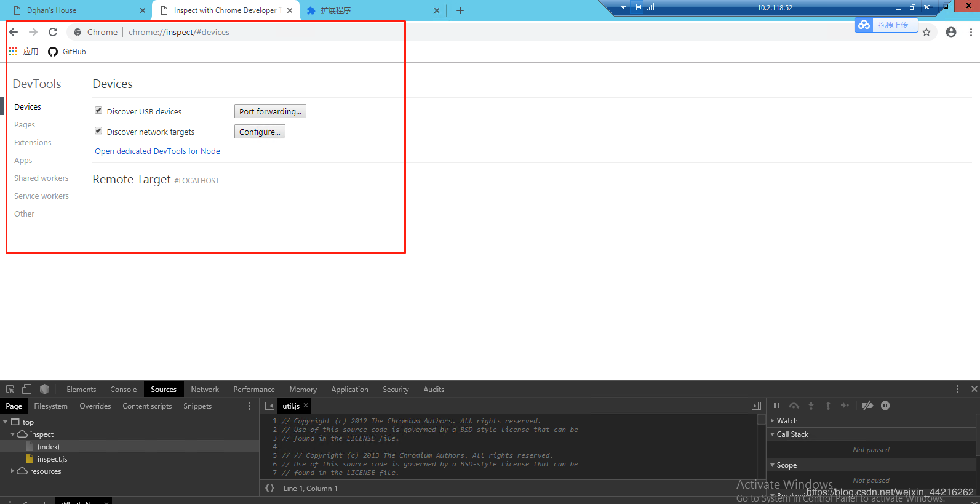
Task: Open a new browser tab
Action: point(460,10)
